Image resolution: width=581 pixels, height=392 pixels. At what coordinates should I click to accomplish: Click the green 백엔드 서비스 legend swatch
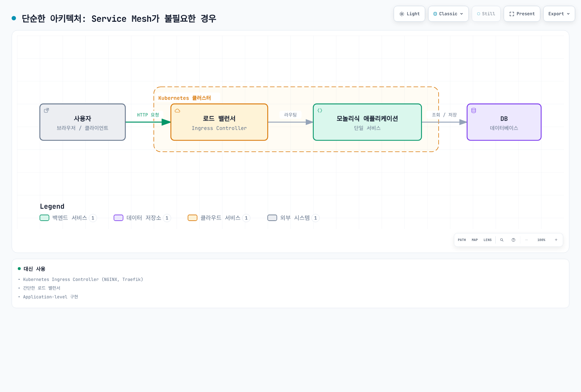[x=44, y=218]
